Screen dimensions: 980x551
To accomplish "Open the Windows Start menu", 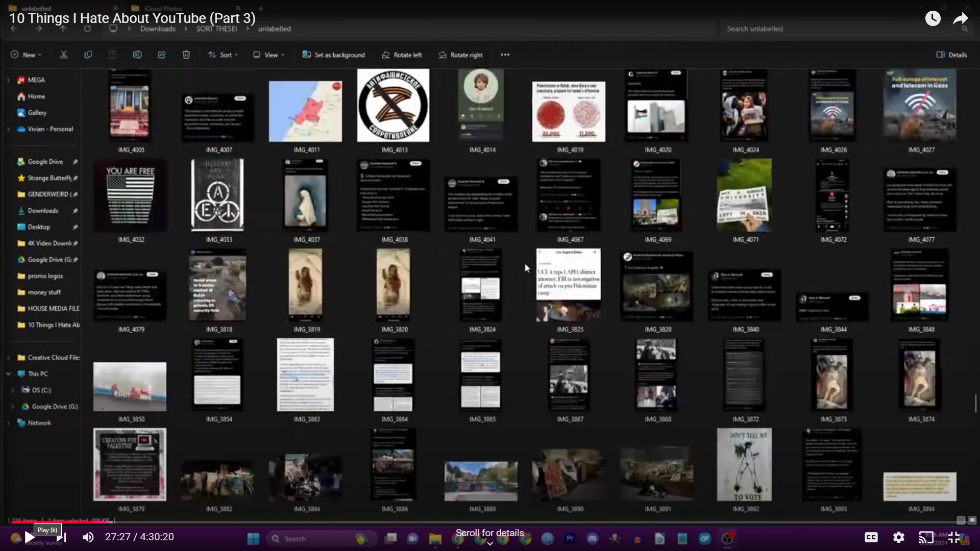I will click(x=253, y=538).
